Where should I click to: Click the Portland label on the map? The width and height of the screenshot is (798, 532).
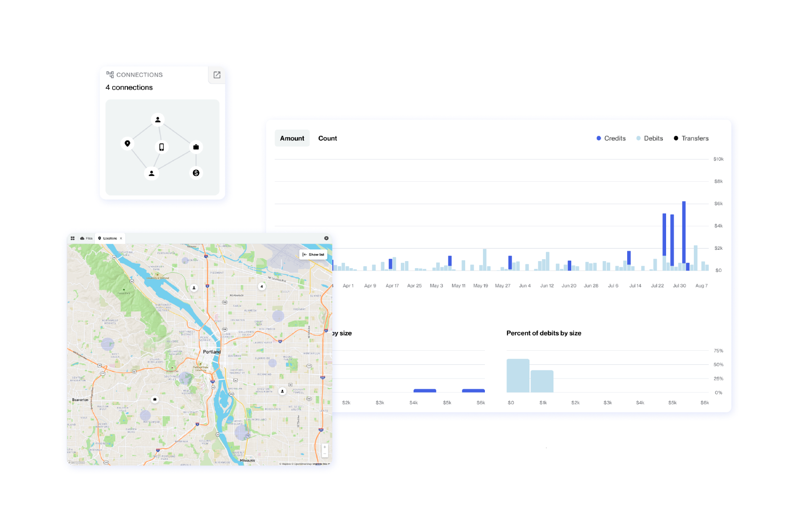click(x=212, y=352)
